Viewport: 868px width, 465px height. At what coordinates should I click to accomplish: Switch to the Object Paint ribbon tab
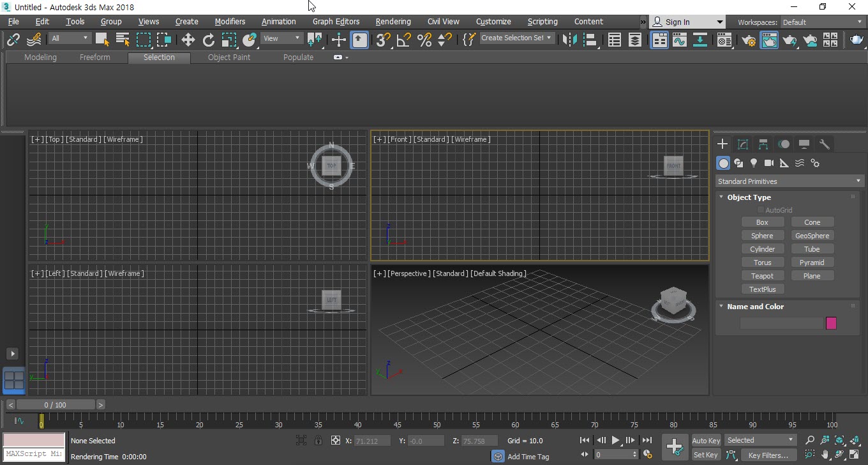tap(228, 57)
